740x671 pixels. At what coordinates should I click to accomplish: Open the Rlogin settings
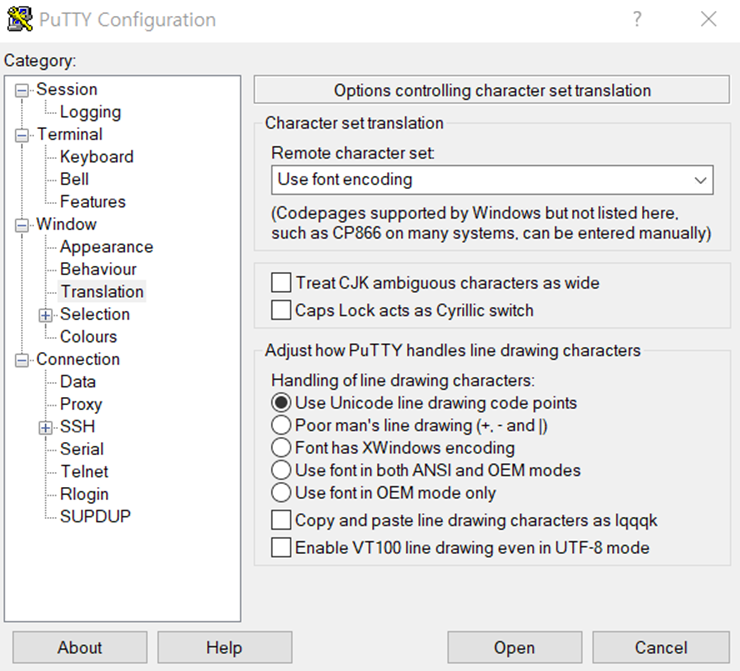pos(84,494)
